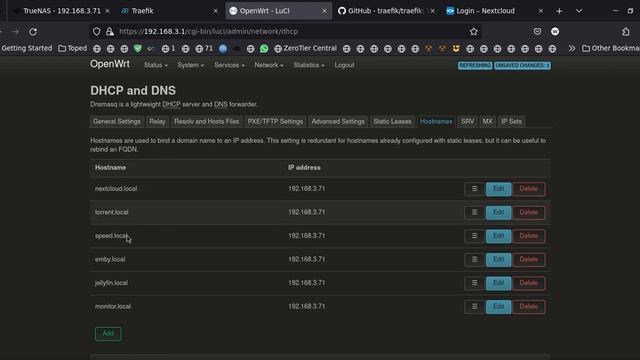Open the Services dropdown menu
640x360 pixels.
229,65
